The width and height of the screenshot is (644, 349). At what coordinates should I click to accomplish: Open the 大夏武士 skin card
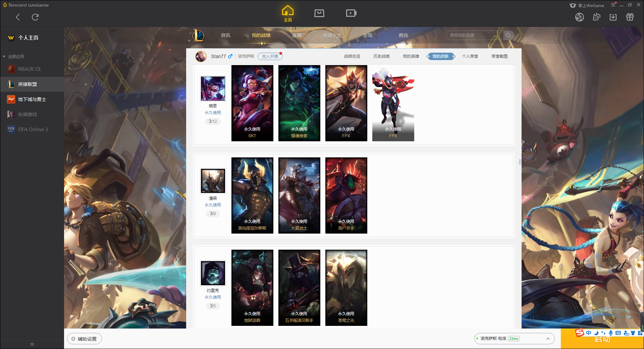pos(299,195)
